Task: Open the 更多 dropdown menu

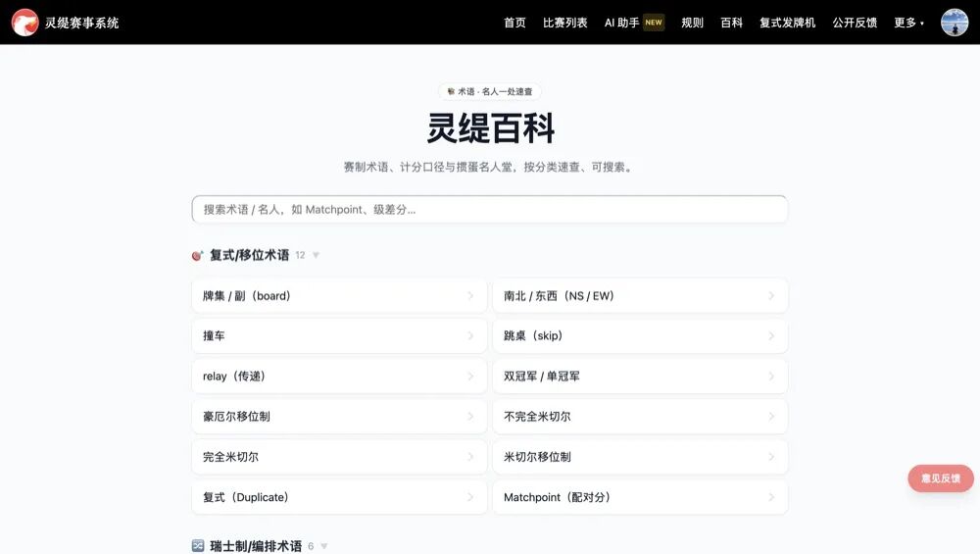Action: click(x=908, y=23)
